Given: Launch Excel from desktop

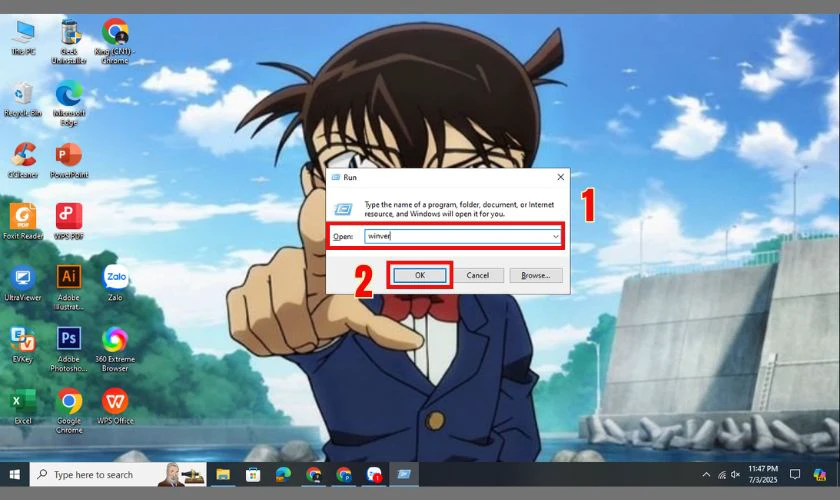Looking at the screenshot, I should 23,406.
